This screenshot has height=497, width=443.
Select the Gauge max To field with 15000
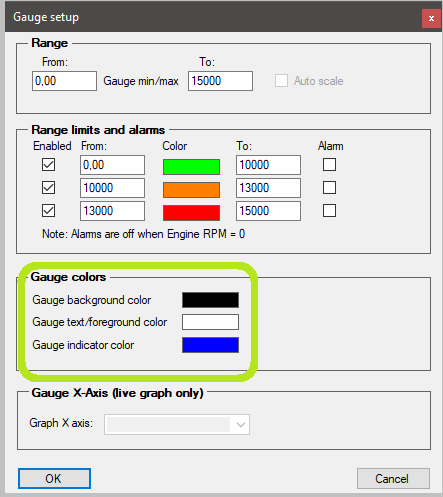click(220, 81)
